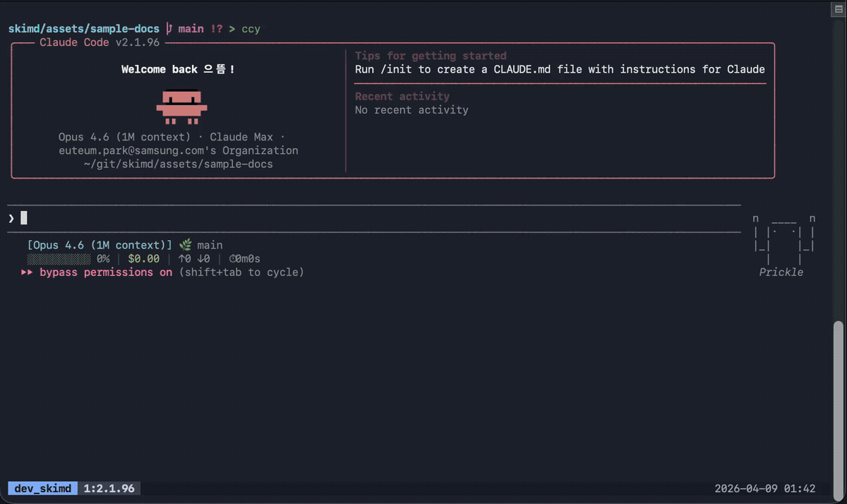This screenshot has height=504, width=847.
Task: Click the Claude Code pixel mascot logo
Action: click(x=182, y=107)
